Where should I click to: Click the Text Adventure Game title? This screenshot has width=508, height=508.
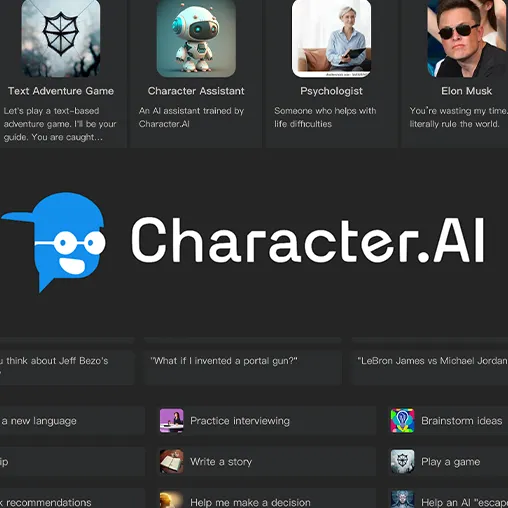61,91
